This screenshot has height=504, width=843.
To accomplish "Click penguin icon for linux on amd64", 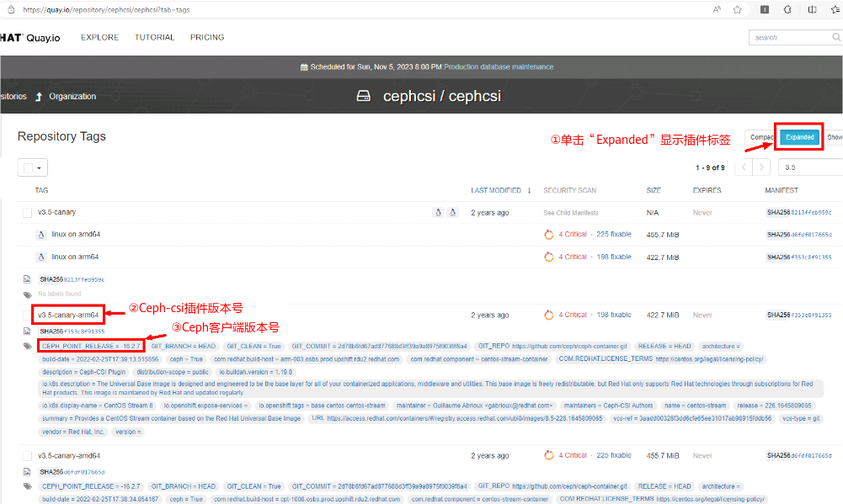I will (41, 235).
